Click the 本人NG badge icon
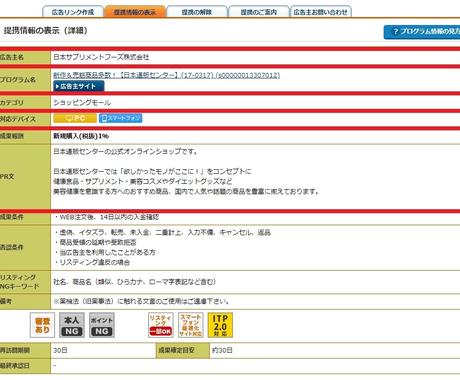The width and height of the screenshot is (460, 380). (x=72, y=325)
